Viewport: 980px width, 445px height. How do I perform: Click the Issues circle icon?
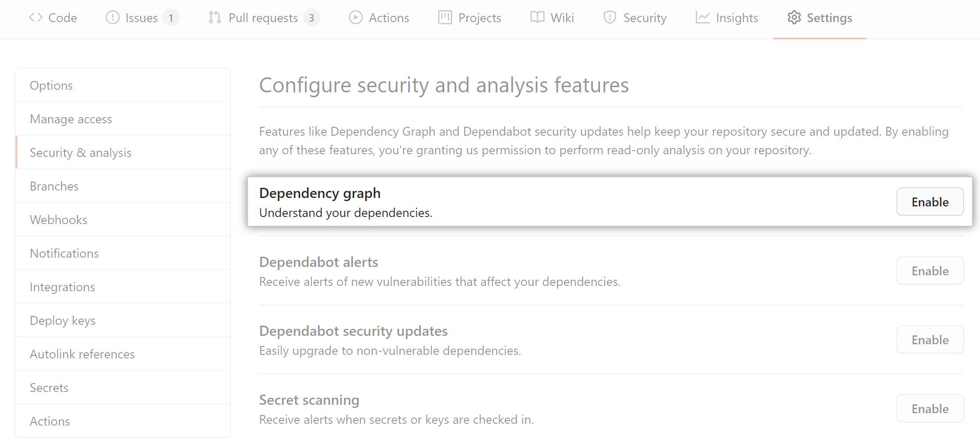(112, 18)
